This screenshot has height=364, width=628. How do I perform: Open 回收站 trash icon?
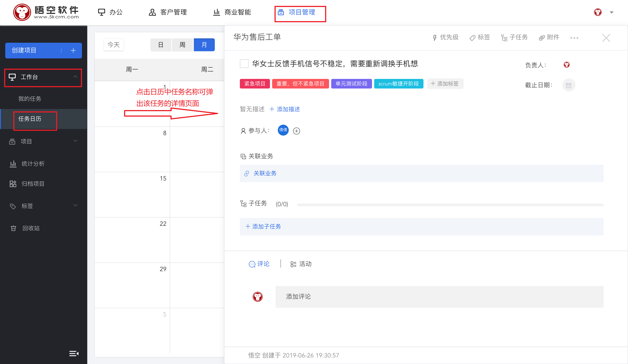click(13, 228)
